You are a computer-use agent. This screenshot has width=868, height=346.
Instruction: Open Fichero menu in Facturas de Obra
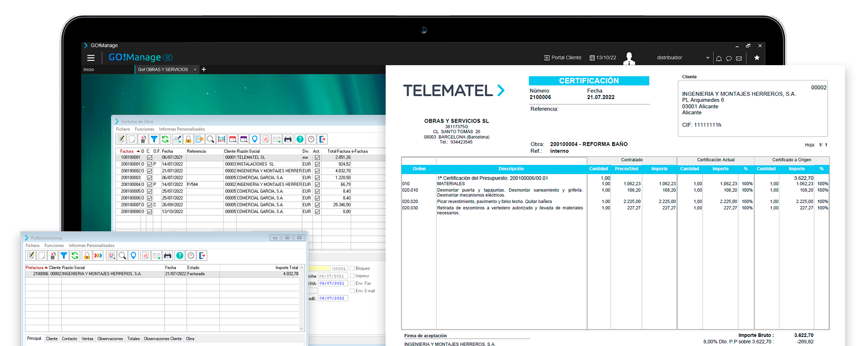pos(123,129)
